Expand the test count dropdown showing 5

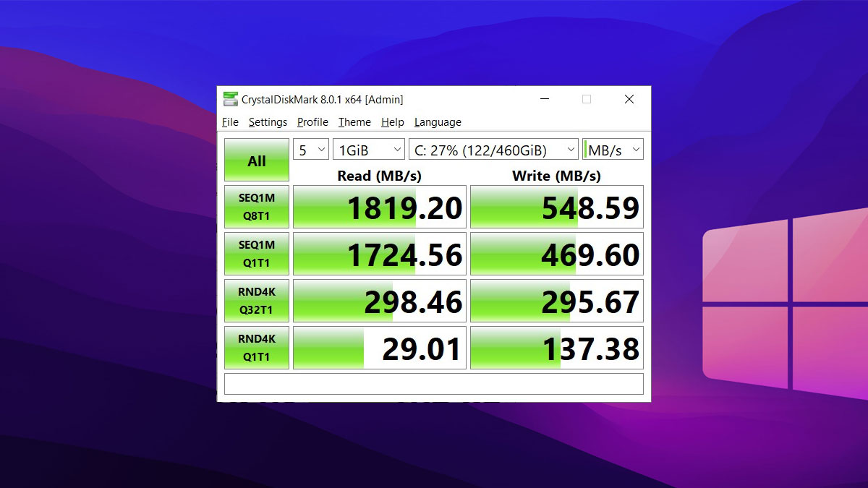point(311,150)
